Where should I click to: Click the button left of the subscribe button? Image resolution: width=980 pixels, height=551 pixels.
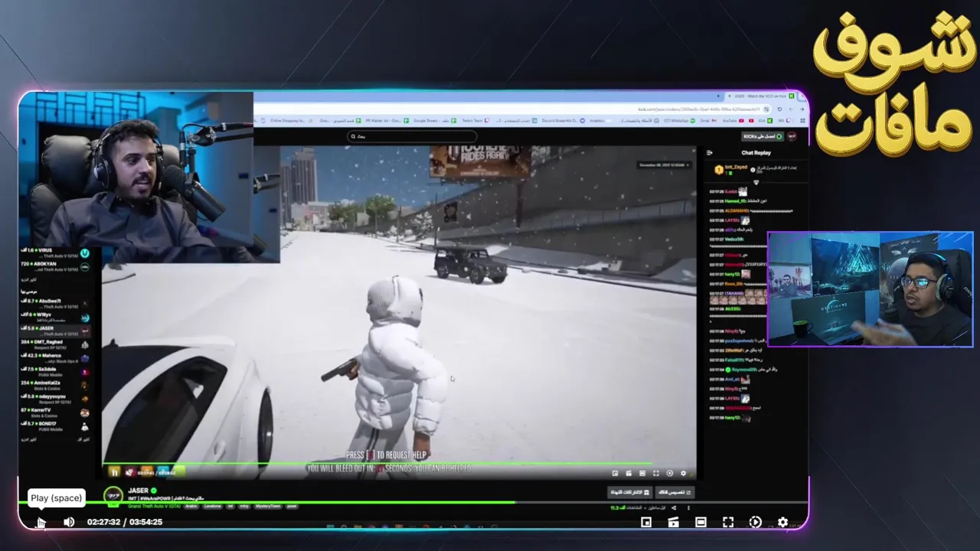click(630, 492)
